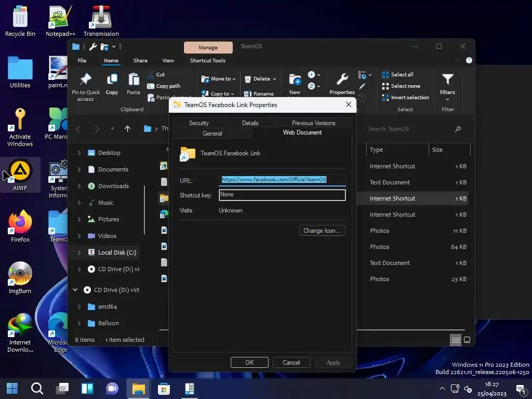This screenshot has width=532, height=399.
Task: Expand the amd64 folder node
Action: point(79,307)
